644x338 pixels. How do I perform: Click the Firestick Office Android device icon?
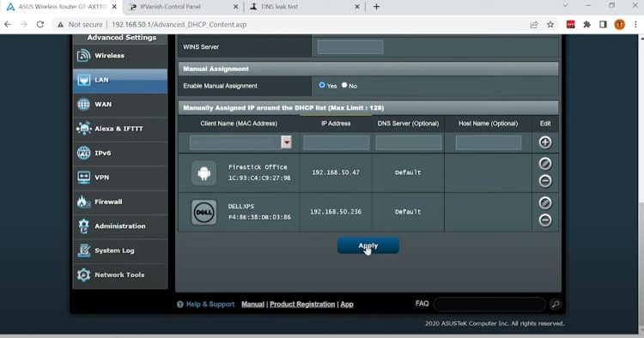pyautogui.click(x=204, y=172)
